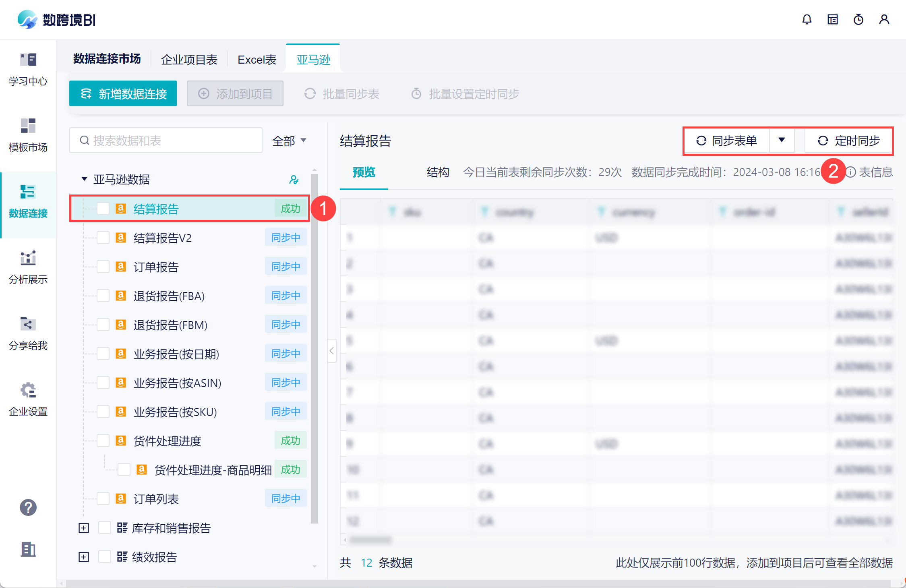Check the 结算报告V2 checkbox
The height and width of the screenshot is (588, 906).
tap(103, 238)
